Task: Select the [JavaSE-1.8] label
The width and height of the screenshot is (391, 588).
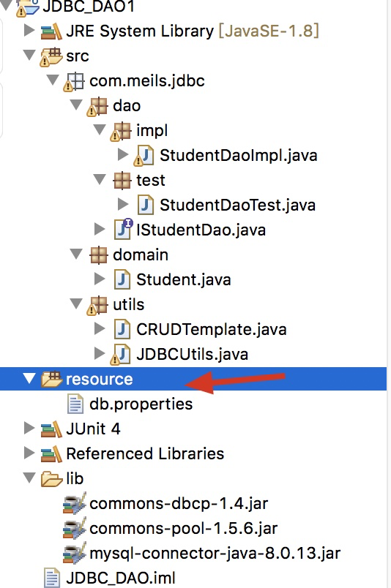Action: pyautogui.click(x=269, y=31)
